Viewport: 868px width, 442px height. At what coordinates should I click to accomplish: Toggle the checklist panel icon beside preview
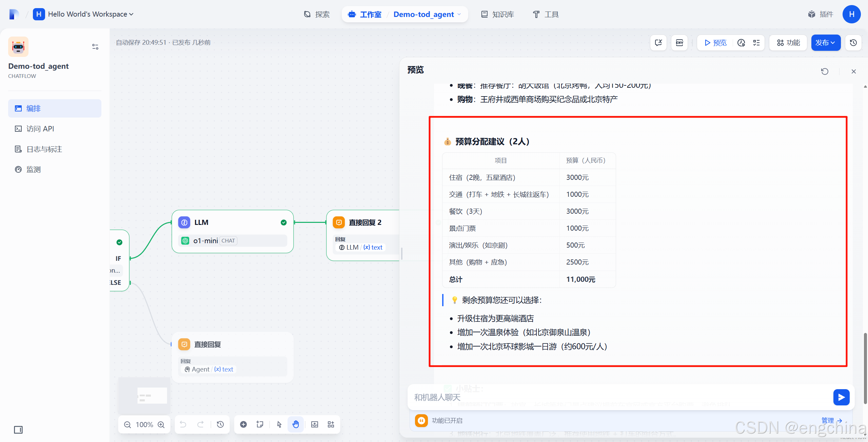(756, 43)
